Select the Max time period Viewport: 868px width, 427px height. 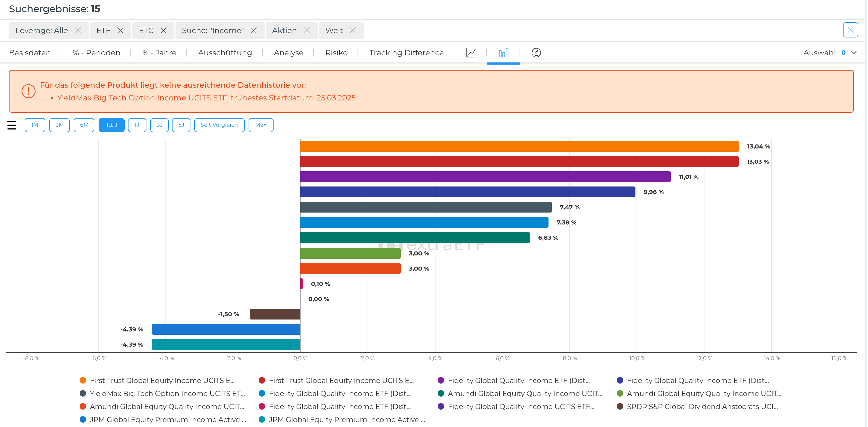[x=261, y=125]
